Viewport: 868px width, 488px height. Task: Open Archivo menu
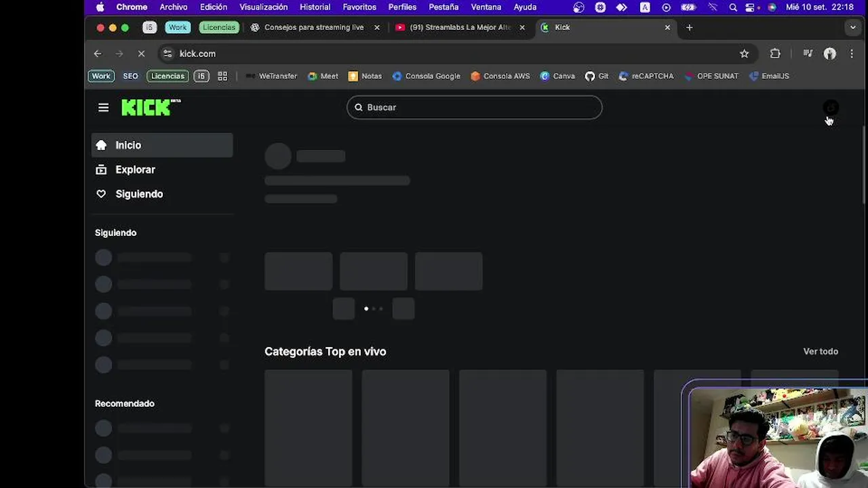point(174,7)
